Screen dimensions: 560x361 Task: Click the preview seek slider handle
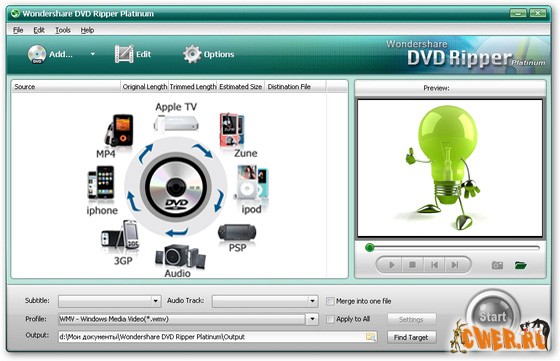pyautogui.click(x=370, y=247)
